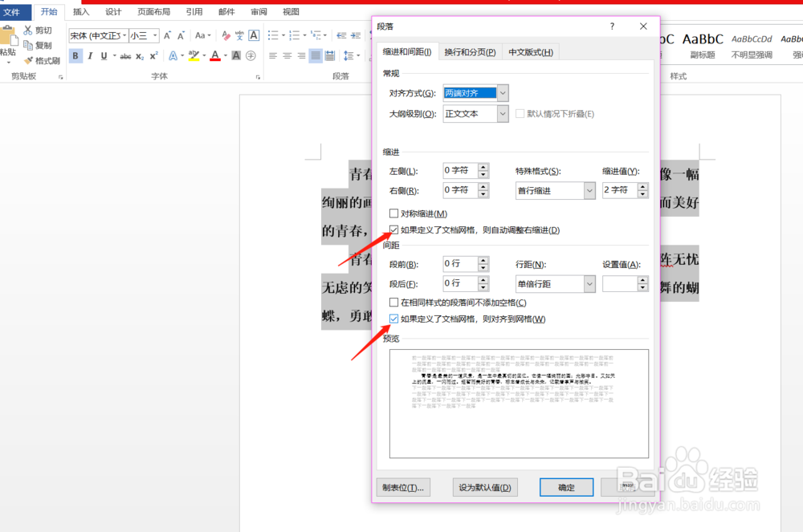Open the 插入 ribbon tab
Viewport: 803px width, 532px height.
point(80,11)
